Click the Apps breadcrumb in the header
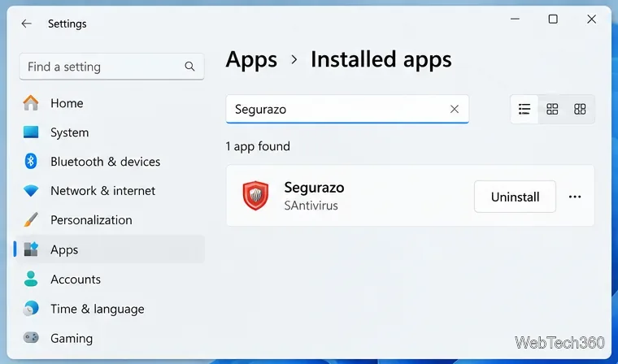 [x=251, y=59]
